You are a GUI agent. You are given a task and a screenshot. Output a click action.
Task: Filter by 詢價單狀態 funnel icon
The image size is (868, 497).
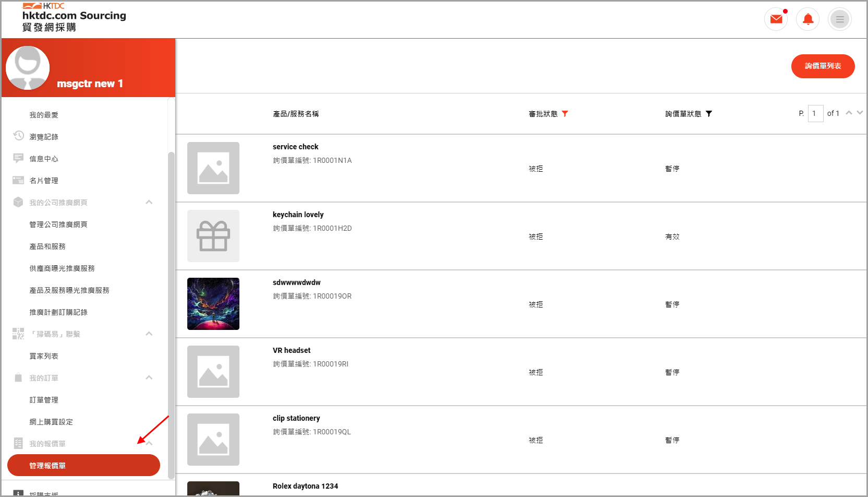click(709, 114)
